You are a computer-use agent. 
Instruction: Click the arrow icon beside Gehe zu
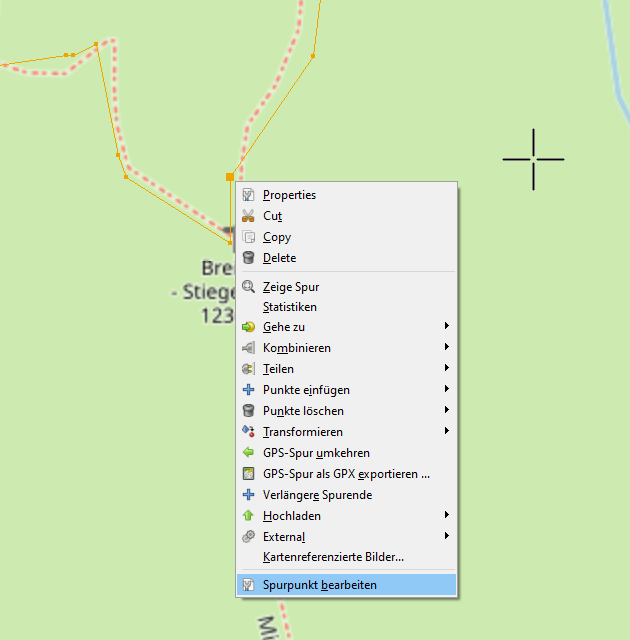point(248,327)
